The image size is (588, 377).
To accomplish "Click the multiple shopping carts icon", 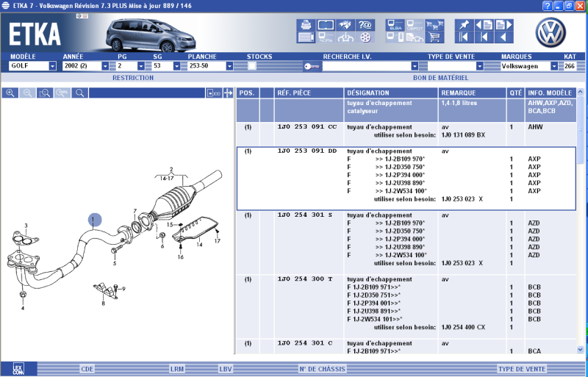I will [x=434, y=25].
